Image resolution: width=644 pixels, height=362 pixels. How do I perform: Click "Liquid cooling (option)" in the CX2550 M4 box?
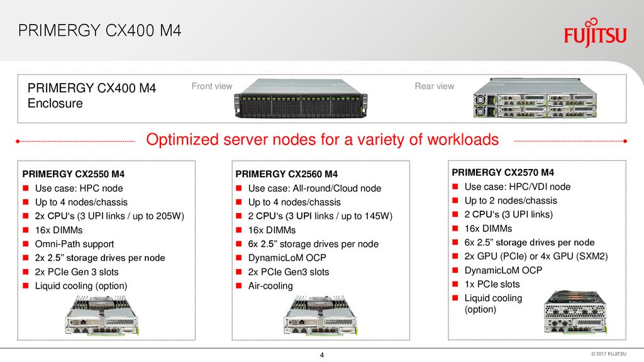point(81,286)
